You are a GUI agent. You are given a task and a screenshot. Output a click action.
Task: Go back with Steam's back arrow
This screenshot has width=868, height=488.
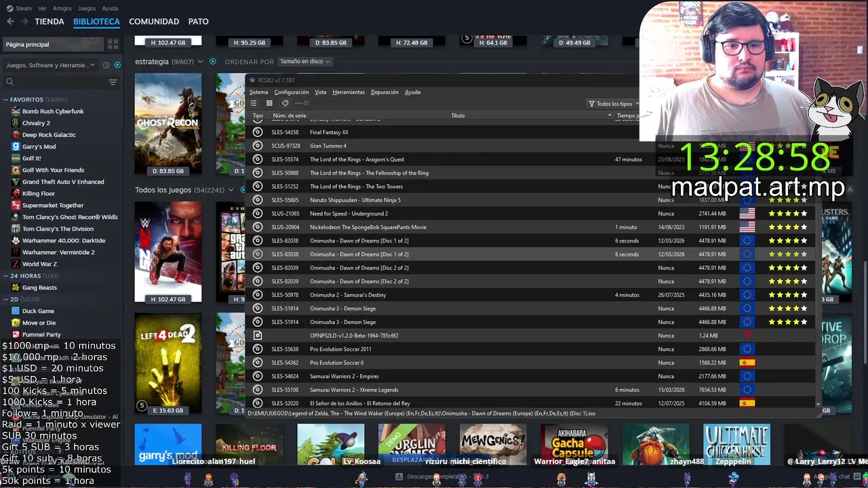point(10,22)
